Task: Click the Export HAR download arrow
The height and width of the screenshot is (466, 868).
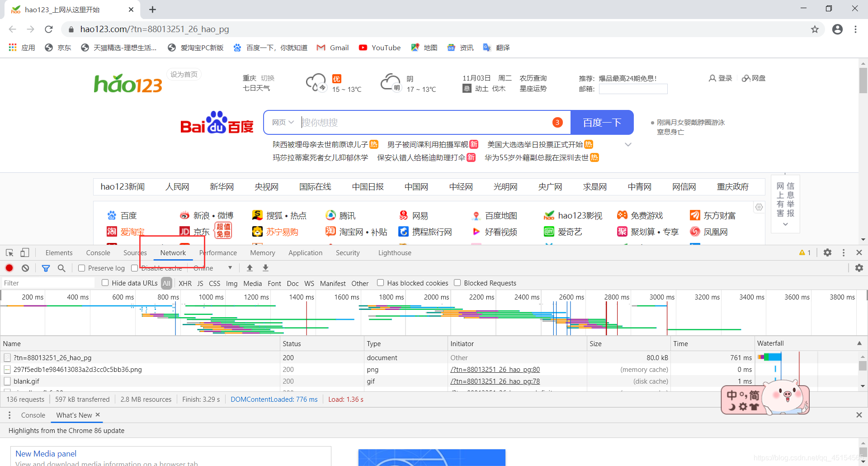Action: [266, 268]
